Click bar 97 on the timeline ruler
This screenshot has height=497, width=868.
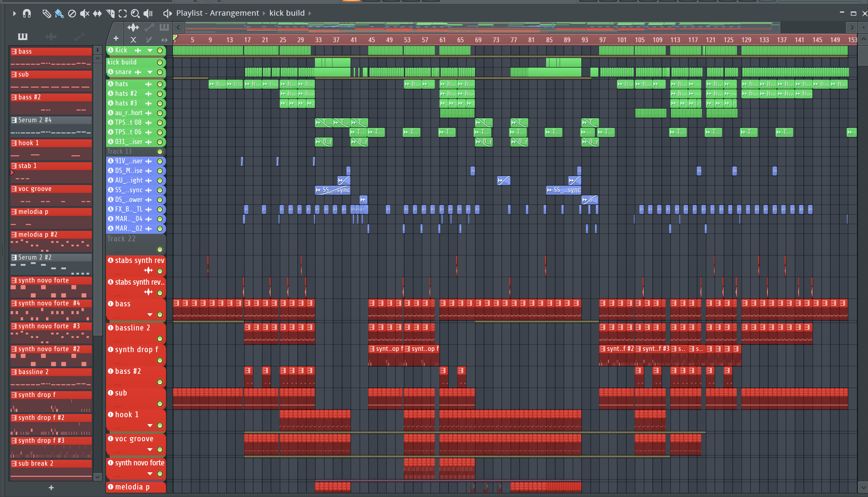(602, 40)
